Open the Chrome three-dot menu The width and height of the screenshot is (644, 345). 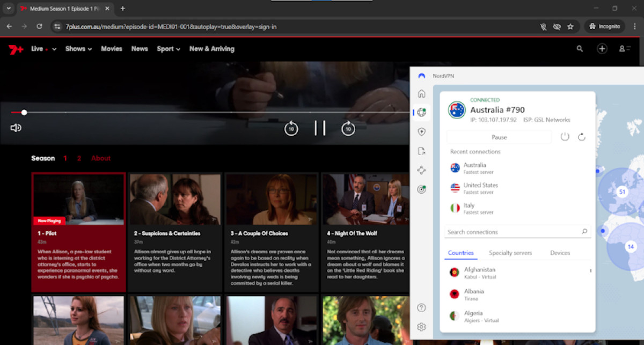pos(635,26)
